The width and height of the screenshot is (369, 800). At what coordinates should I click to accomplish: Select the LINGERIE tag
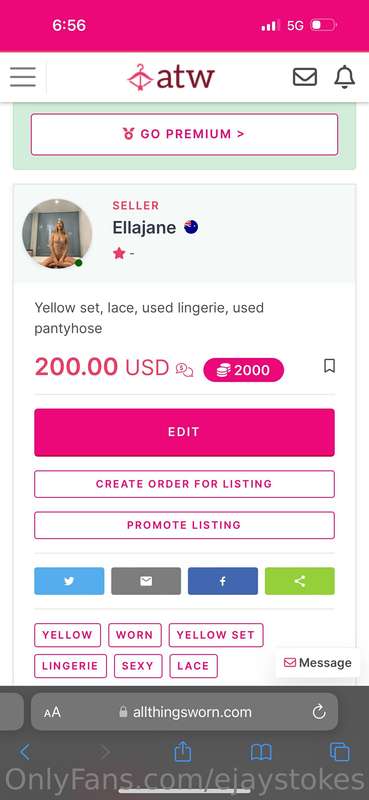70,666
